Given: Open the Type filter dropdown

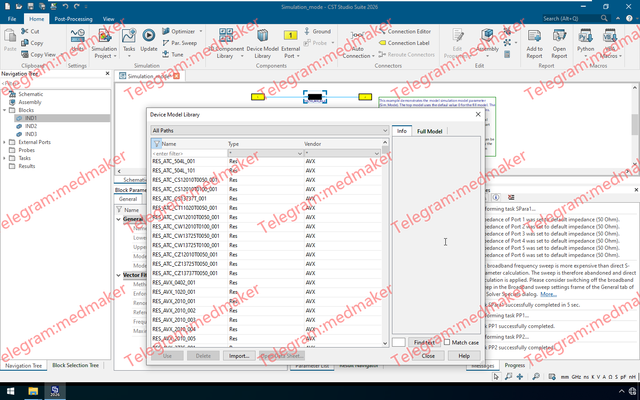Looking at the screenshot, I should 265,153.
